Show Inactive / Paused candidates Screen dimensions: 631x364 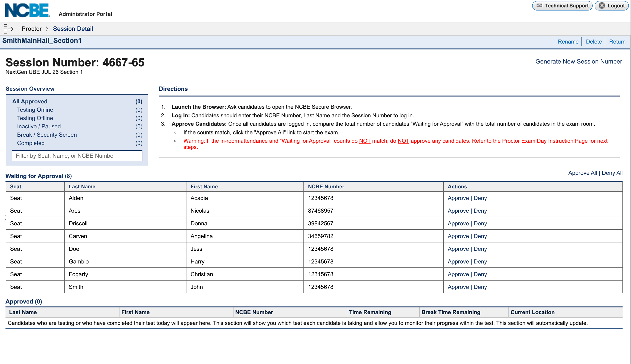click(39, 127)
